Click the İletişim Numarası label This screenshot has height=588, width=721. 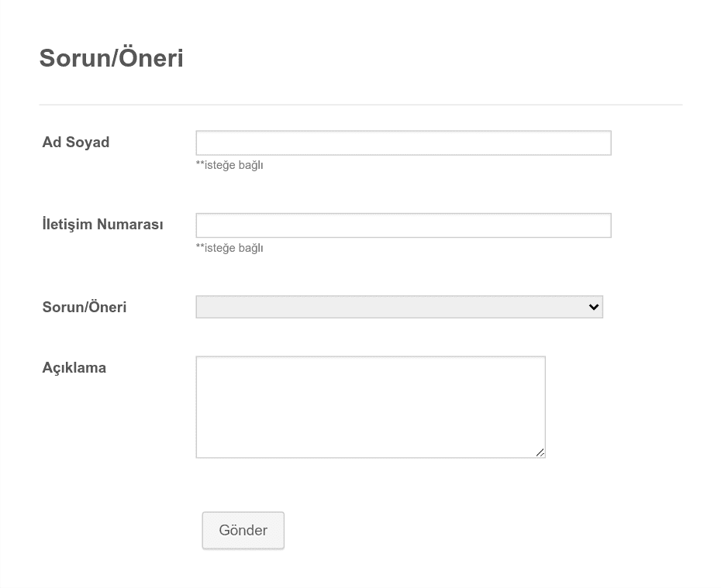coord(102,225)
